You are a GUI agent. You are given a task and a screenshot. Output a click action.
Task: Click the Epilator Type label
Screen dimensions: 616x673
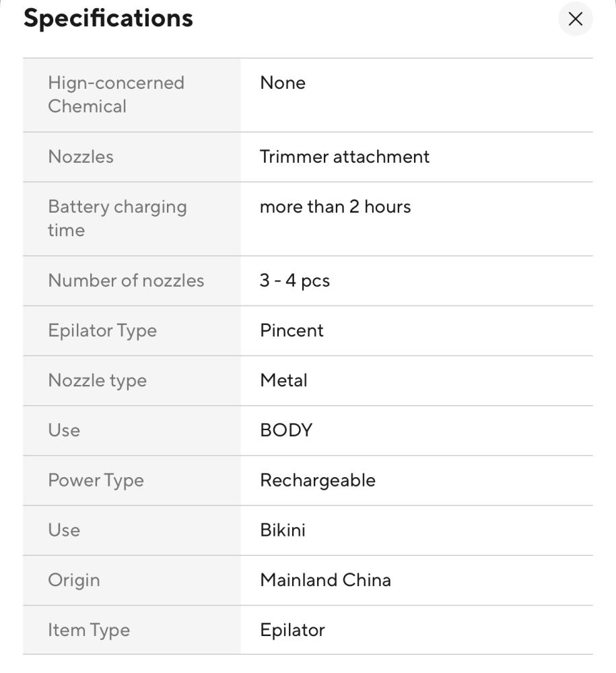tap(102, 330)
